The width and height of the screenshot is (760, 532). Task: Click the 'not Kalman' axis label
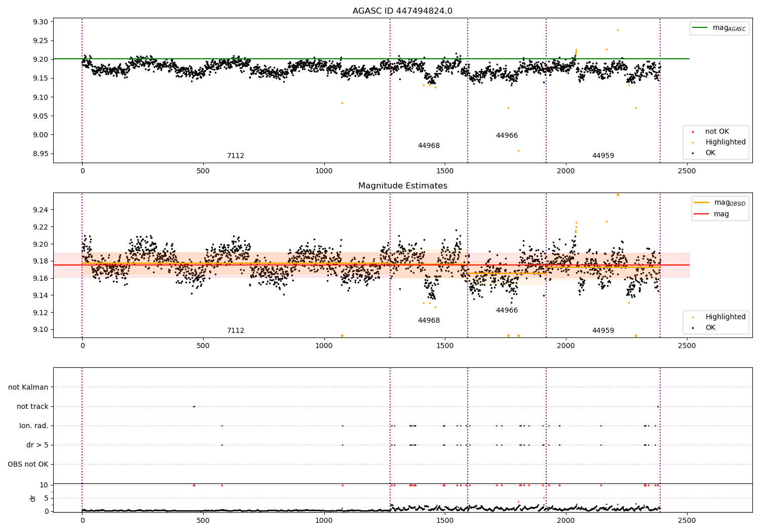coord(28,388)
